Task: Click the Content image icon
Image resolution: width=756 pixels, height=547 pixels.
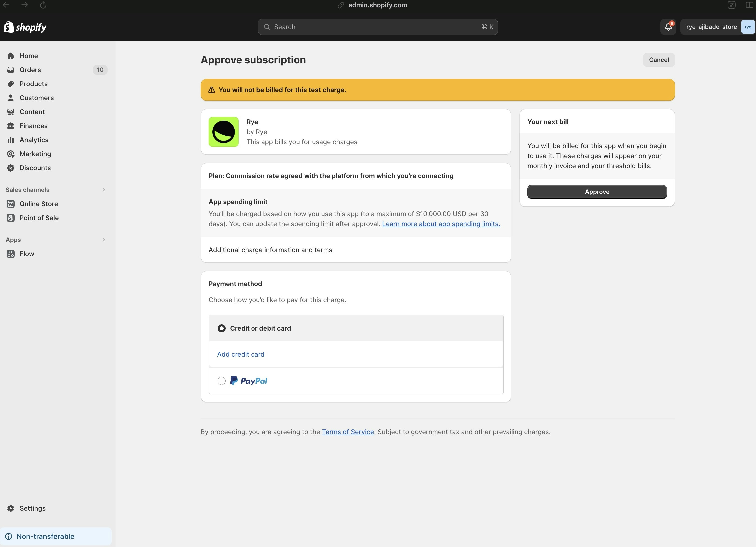Action: pos(11,112)
